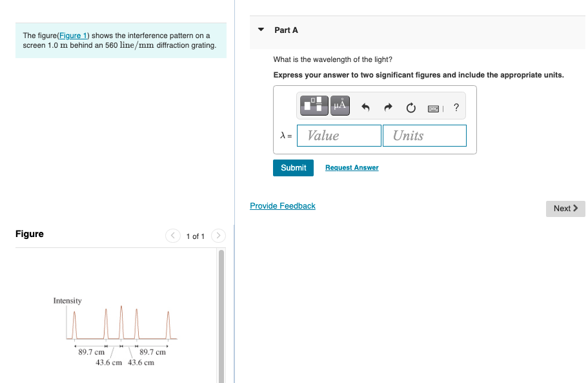Click the Request Answer link
The width and height of the screenshot is (588, 383).
[x=351, y=167]
